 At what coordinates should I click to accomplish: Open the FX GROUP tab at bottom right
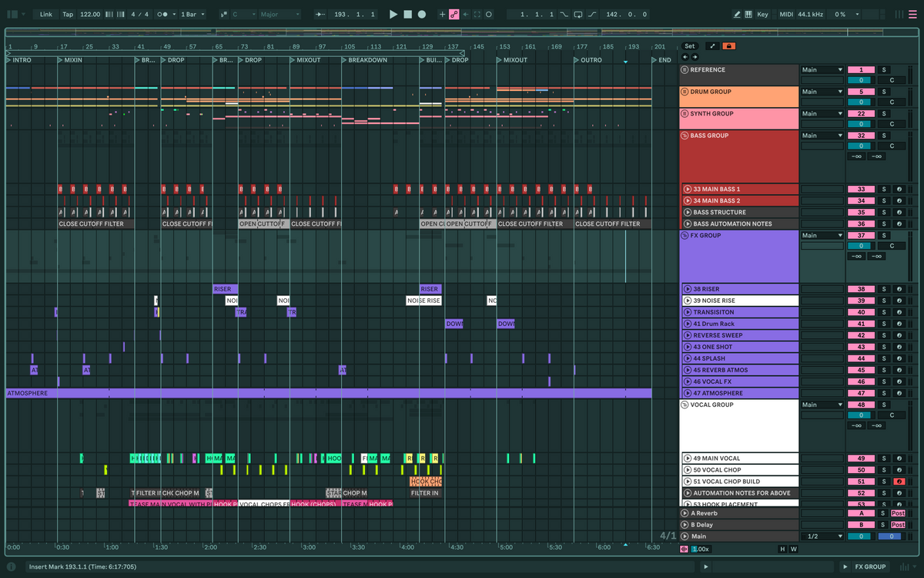coord(870,566)
